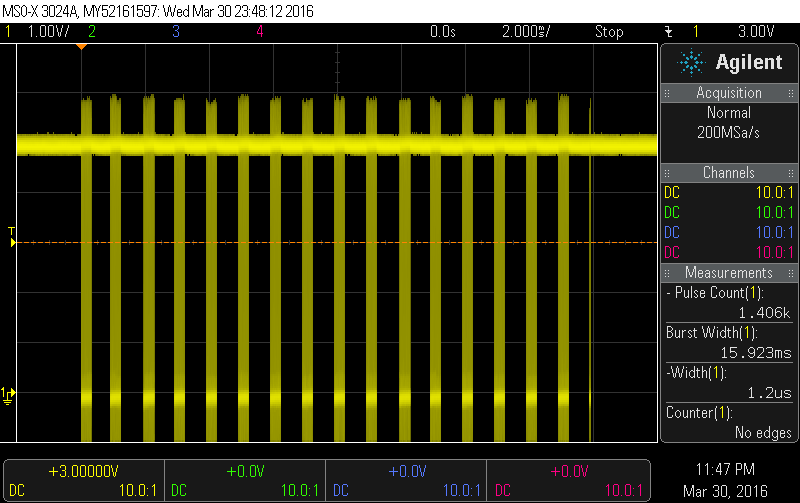Select the blue channel 3 +0.0V softkey
Screen dimensions: 800x503
(x=405, y=479)
